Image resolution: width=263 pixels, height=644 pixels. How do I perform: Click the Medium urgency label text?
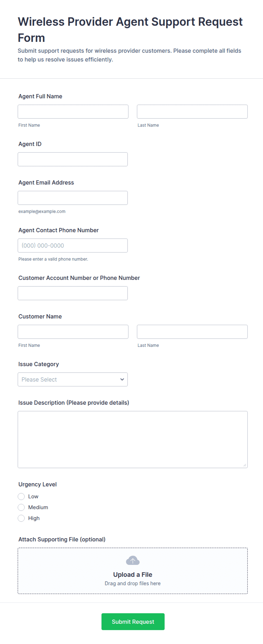point(38,507)
